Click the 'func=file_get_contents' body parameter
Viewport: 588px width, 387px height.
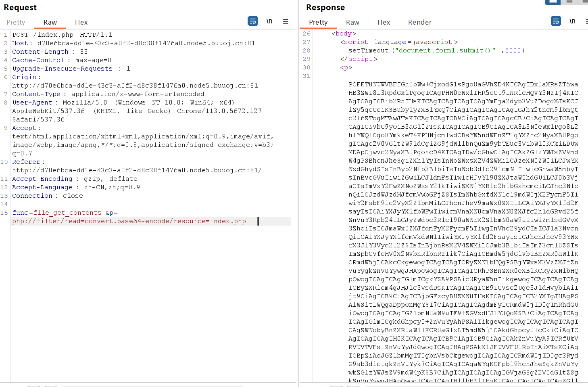pyautogui.click(x=57, y=213)
